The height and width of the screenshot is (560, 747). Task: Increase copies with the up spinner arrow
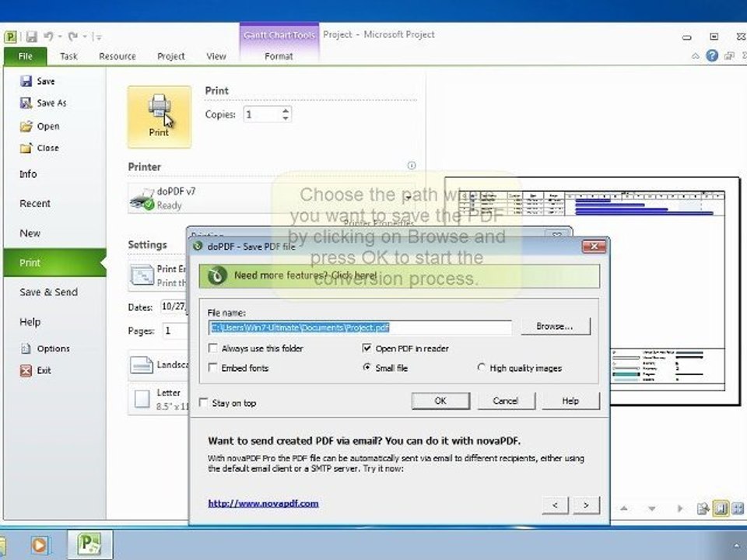(286, 110)
